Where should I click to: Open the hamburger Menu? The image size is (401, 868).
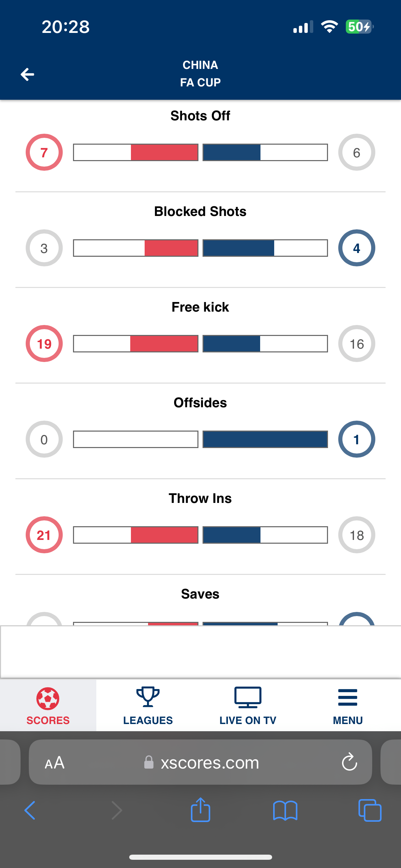[348, 706]
